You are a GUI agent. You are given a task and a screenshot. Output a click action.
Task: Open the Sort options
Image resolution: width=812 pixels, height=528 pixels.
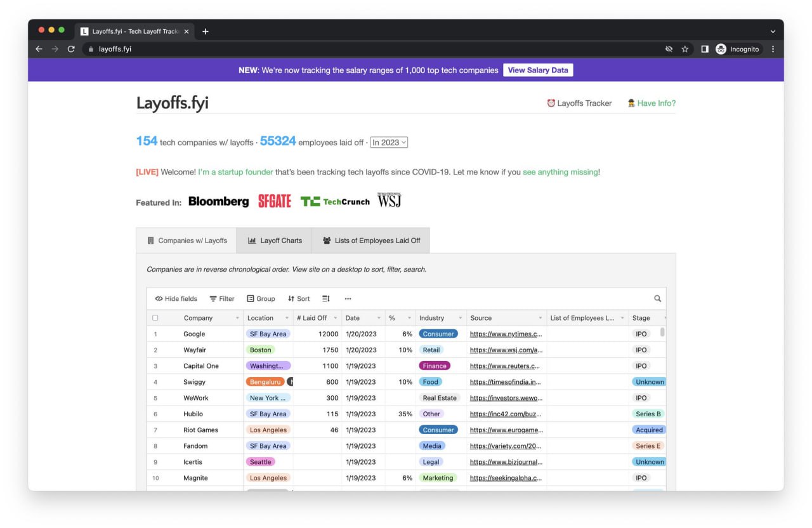(299, 299)
